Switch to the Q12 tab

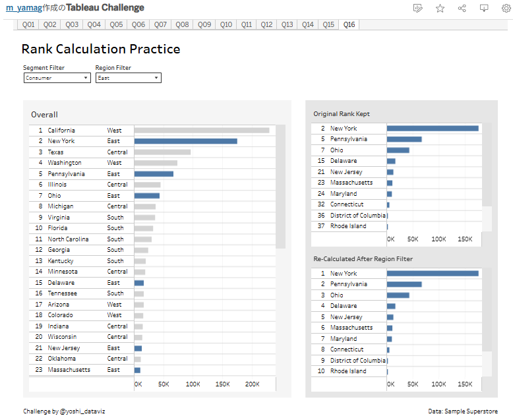(266, 24)
